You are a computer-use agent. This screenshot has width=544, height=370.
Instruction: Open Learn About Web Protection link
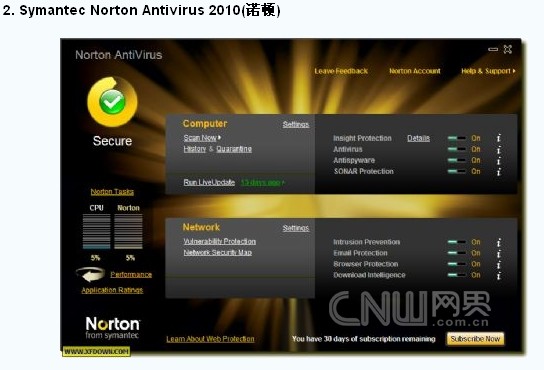[x=210, y=339]
